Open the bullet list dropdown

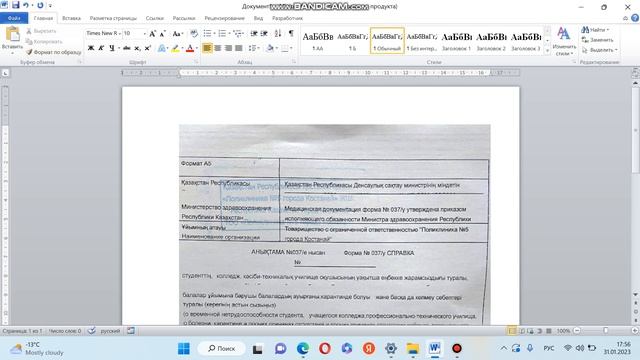(215, 33)
